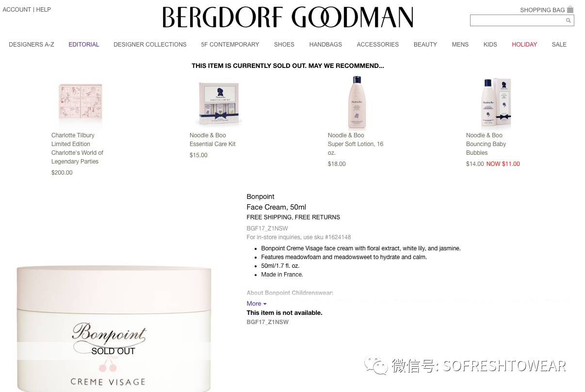Open the Handbags menu
The height and width of the screenshot is (392, 585).
click(x=325, y=45)
